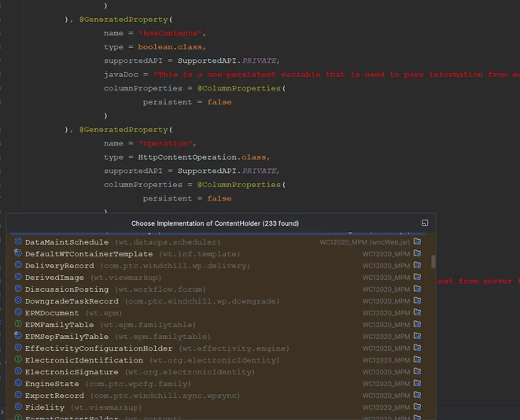
Task: Click library folder icon on EPMDocument row
Action: pyautogui.click(x=417, y=312)
